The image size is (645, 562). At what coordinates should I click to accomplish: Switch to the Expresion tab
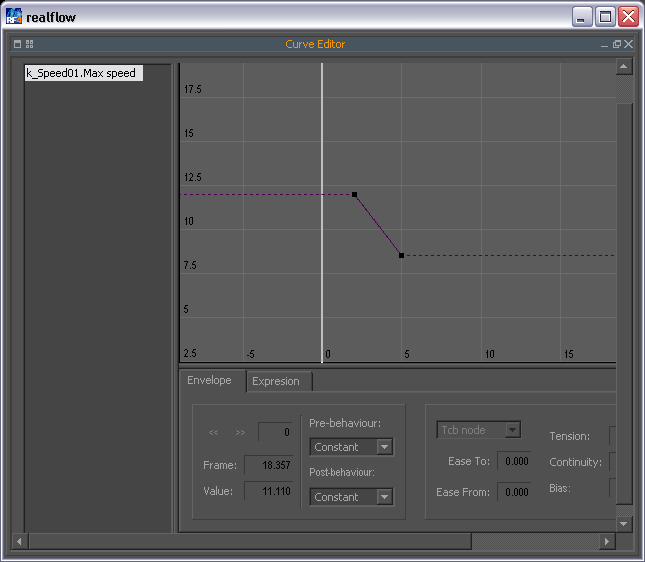click(x=276, y=381)
